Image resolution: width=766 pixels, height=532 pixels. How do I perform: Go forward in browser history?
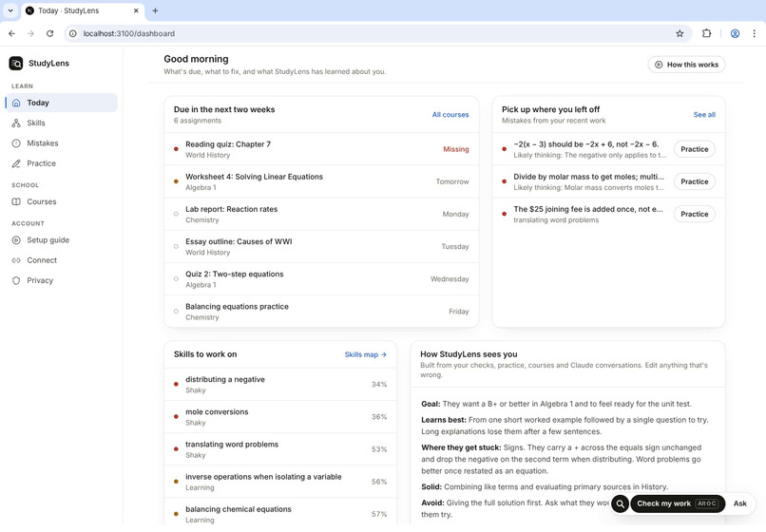(30, 33)
